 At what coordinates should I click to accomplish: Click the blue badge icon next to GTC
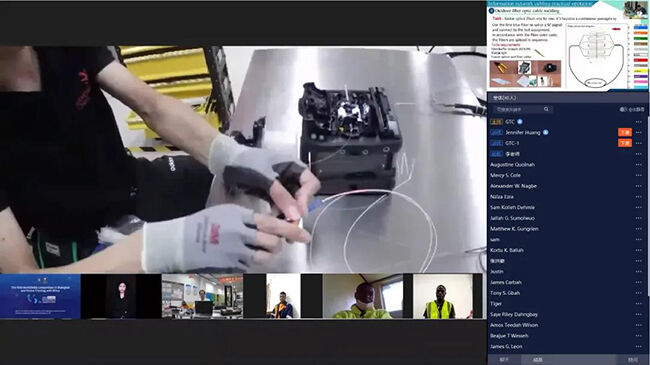(520, 122)
